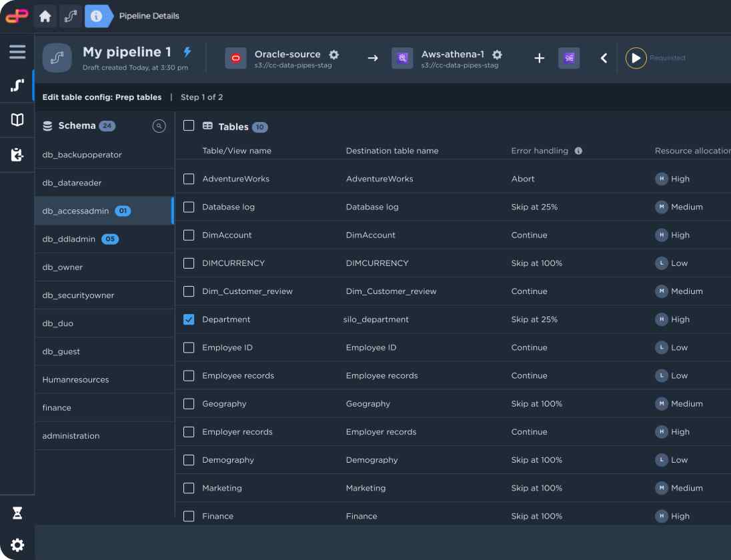Click the Oracle-source database icon
The image size is (731, 560).
pyautogui.click(x=236, y=58)
